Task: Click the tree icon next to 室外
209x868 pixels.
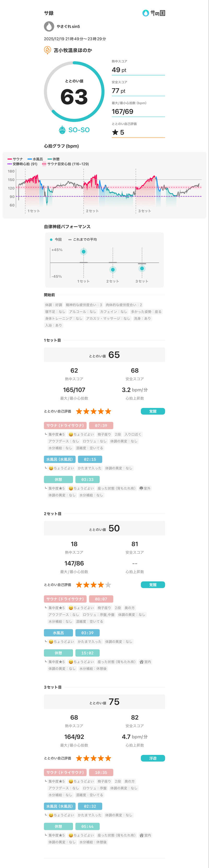Action: 141,488
